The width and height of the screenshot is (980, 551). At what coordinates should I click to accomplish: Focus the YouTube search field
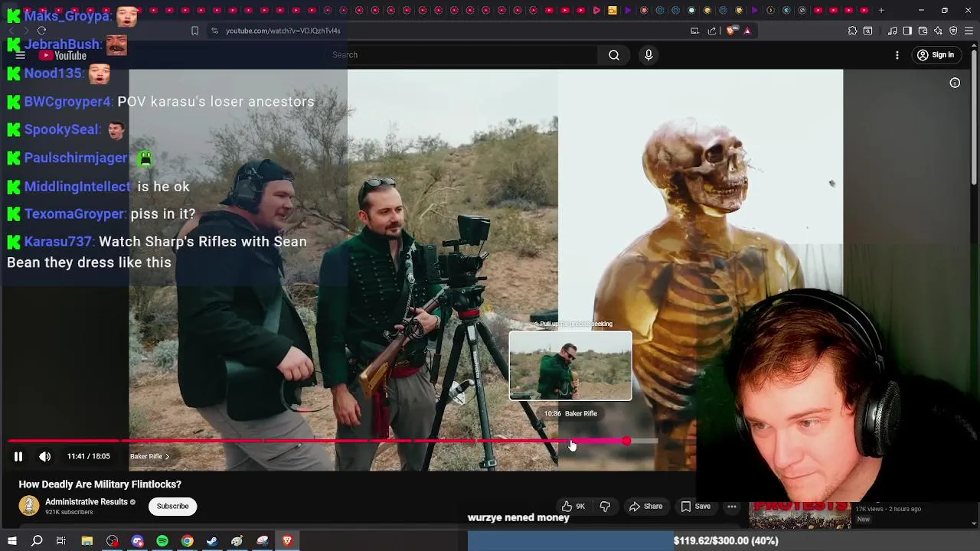coord(462,55)
